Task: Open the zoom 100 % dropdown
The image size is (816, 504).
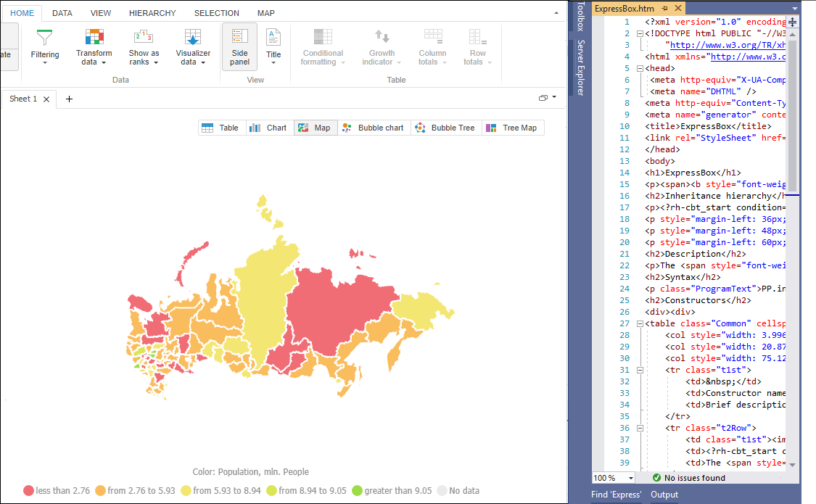Action: (631, 478)
